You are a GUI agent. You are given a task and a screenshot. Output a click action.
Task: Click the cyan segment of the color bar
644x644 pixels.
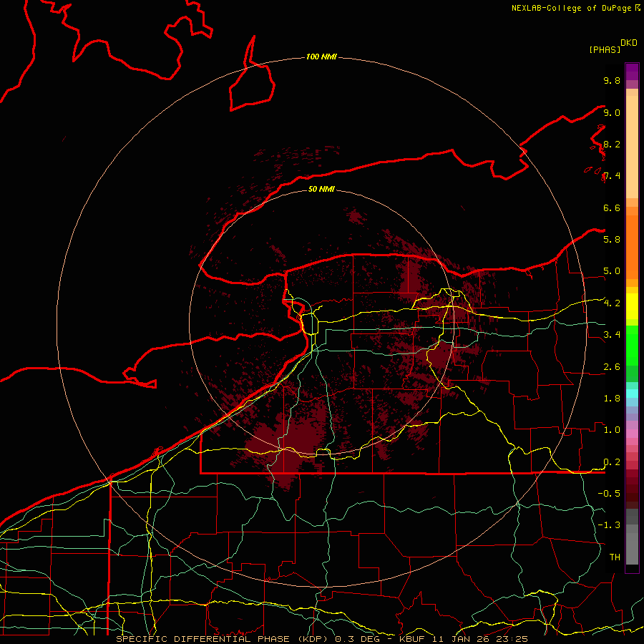(x=632, y=394)
